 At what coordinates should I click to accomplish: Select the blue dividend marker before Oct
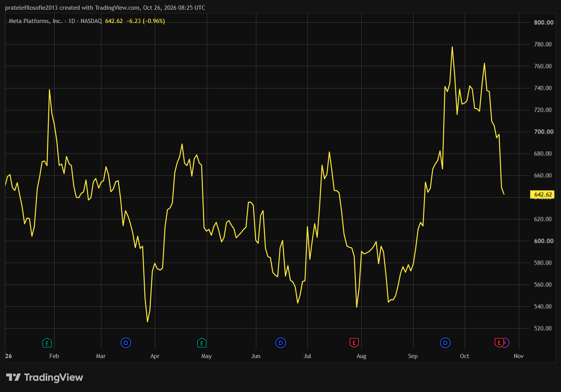pyautogui.click(x=445, y=343)
